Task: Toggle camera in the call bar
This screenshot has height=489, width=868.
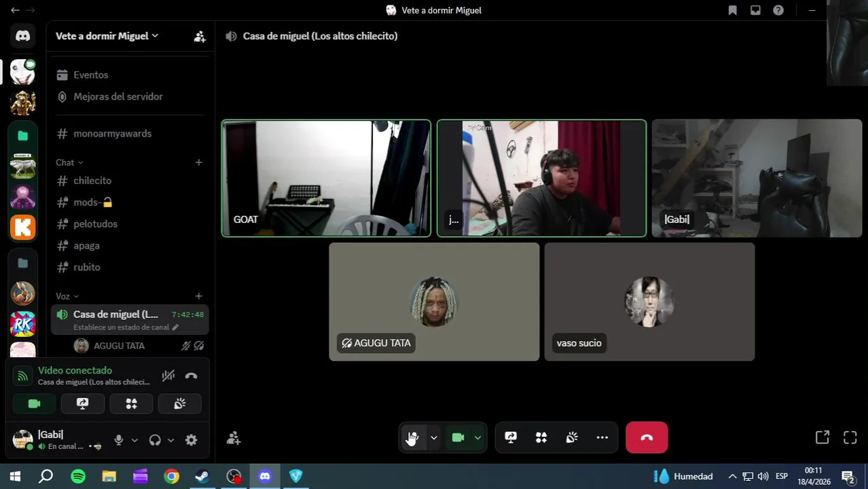Action: pos(458,438)
